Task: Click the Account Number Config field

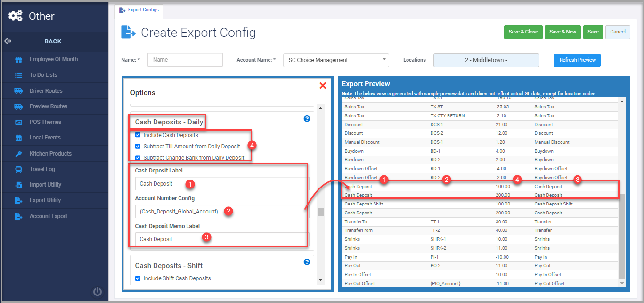Action: pyautogui.click(x=222, y=212)
